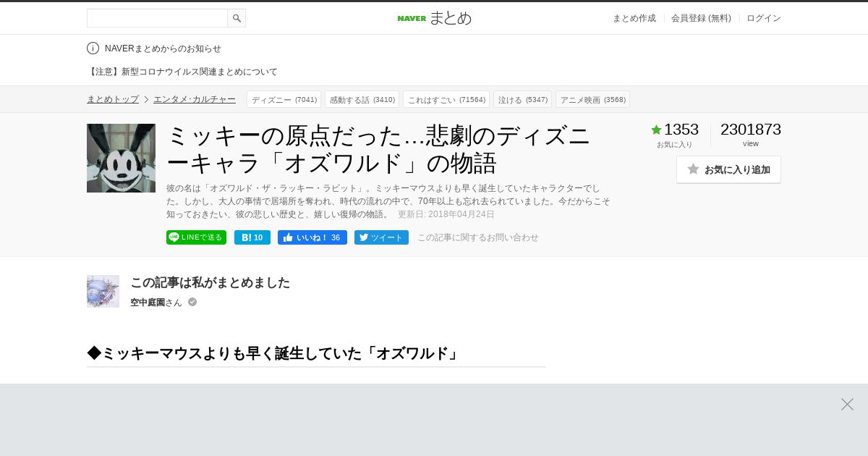Go to まとめトップ breadcrumb
868x456 pixels.
[x=113, y=99]
